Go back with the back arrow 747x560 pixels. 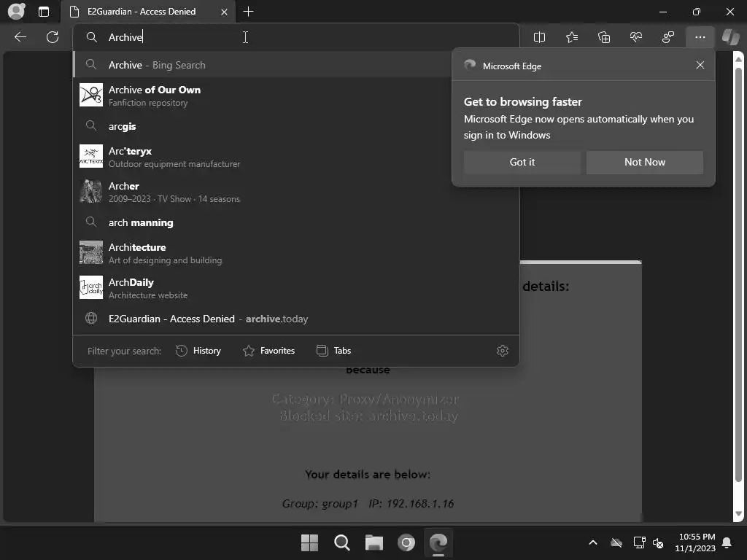click(20, 37)
